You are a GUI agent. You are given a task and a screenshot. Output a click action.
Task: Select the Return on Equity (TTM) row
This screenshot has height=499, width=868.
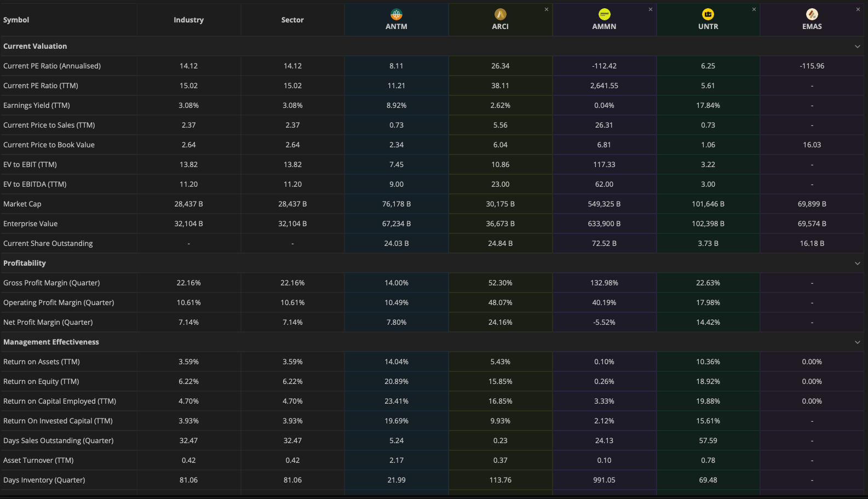pyautogui.click(x=41, y=381)
